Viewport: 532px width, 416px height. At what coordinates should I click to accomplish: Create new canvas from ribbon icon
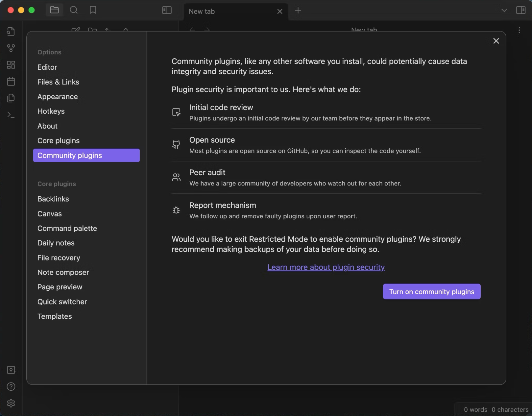click(11, 65)
